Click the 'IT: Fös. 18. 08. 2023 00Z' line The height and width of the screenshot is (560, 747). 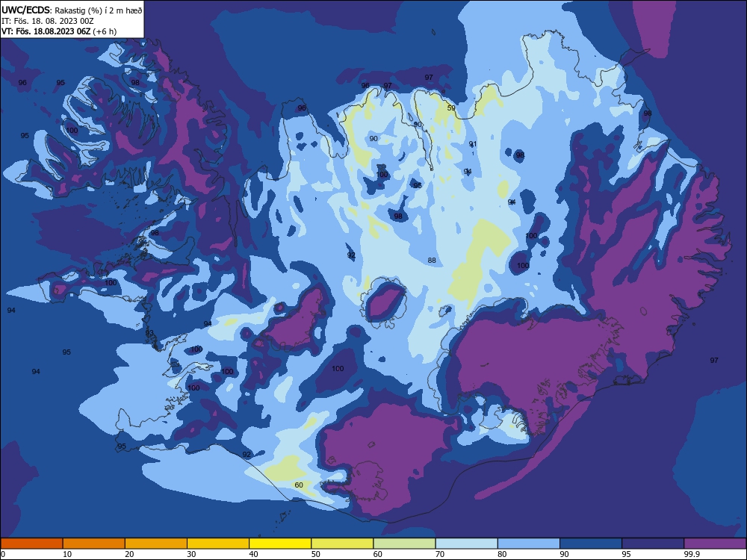(x=48, y=21)
